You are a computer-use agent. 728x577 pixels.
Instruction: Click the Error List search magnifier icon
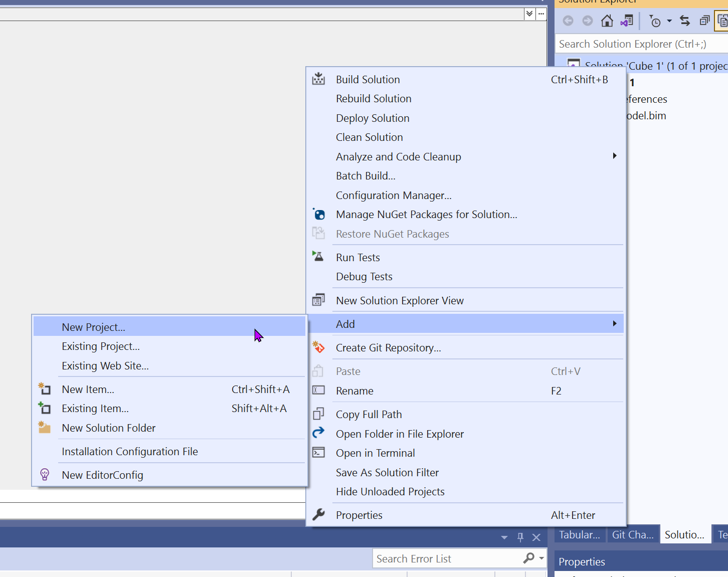tap(528, 558)
